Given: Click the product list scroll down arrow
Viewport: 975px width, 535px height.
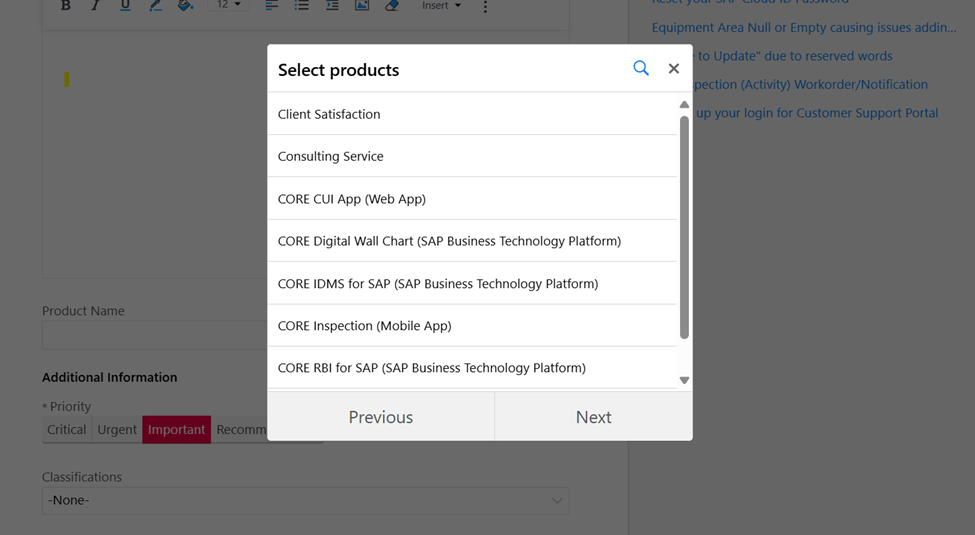Looking at the screenshot, I should (x=684, y=380).
